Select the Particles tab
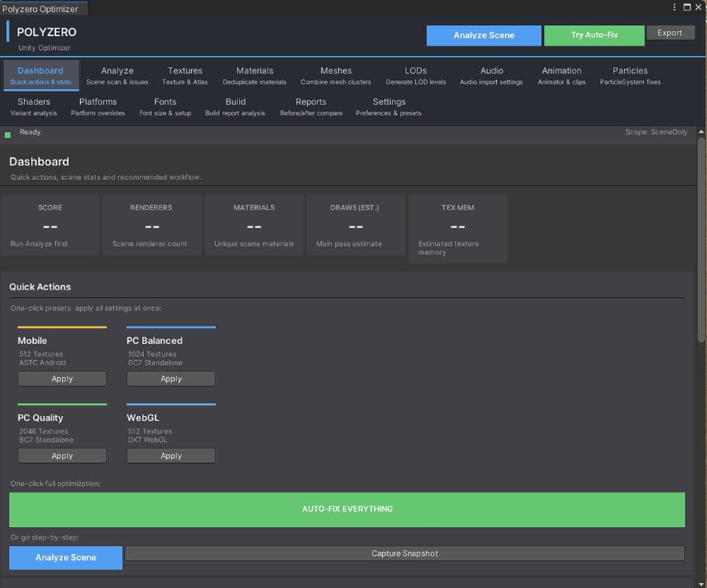 (630, 75)
